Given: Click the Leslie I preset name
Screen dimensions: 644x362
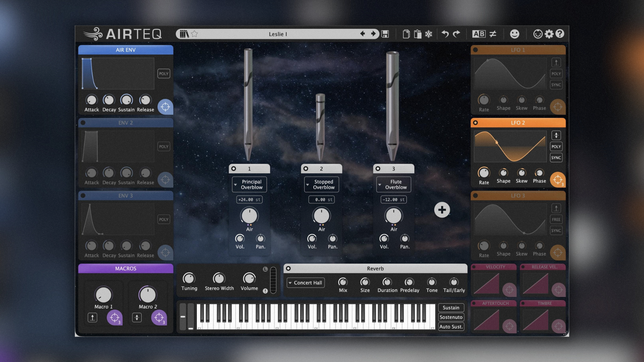Looking at the screenshot, I should 278,34.
